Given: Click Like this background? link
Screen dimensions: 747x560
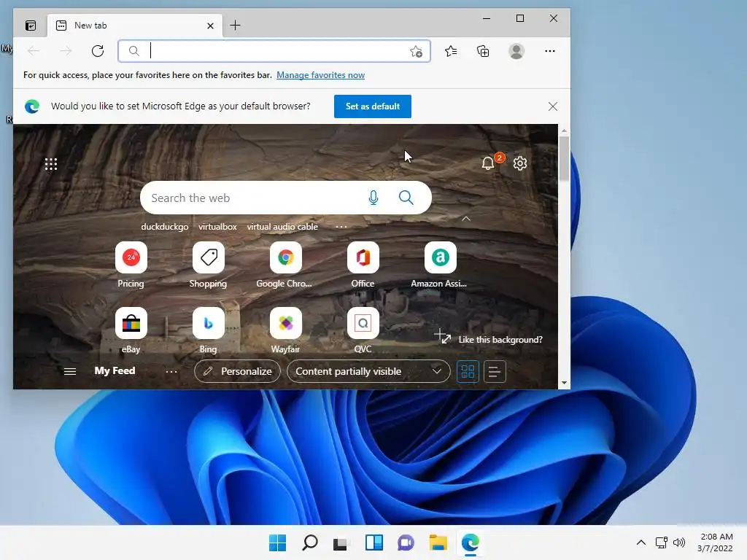Looking at the screenshot, I should tap(500, 340).
